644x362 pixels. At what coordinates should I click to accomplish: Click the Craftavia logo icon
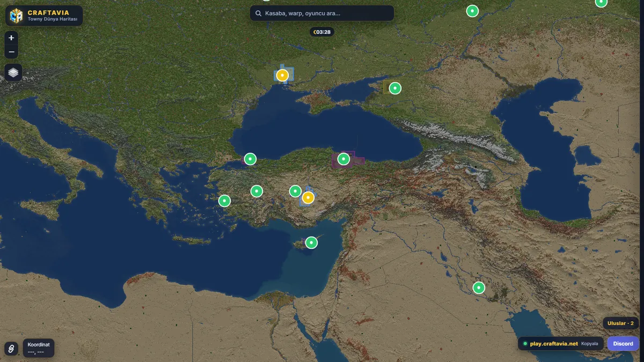click(x=17, y=16)
